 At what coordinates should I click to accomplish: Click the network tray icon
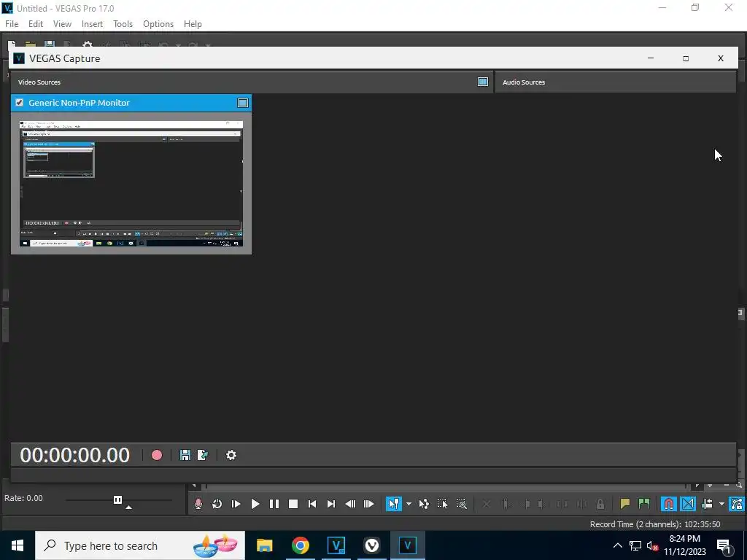[x=635, y=545]
